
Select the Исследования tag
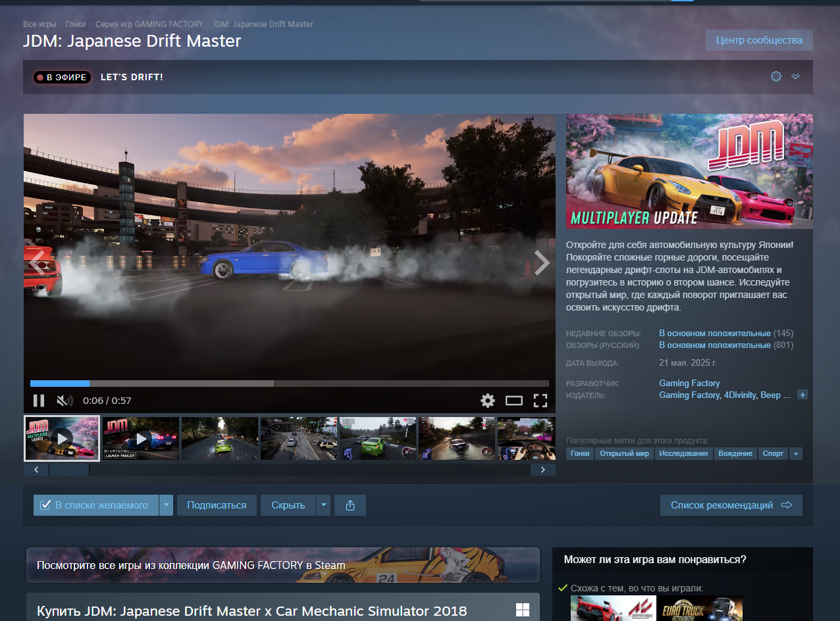[x=684, y=453]
